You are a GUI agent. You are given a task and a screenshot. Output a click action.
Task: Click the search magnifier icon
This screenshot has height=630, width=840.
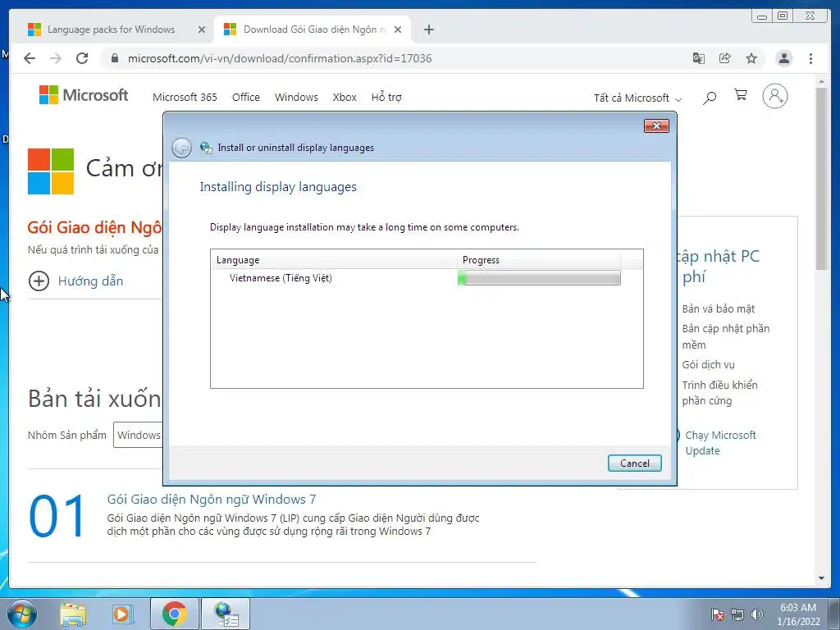click(710, 98)
